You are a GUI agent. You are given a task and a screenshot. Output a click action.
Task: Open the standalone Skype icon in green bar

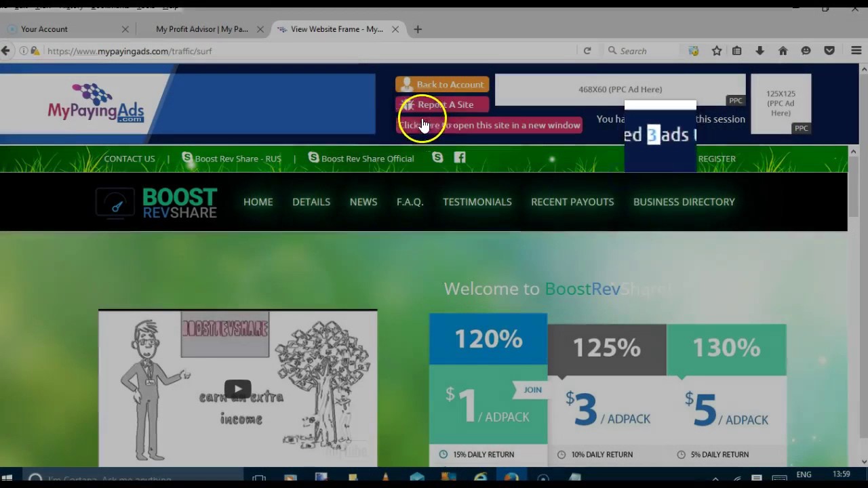pos(437,157)
